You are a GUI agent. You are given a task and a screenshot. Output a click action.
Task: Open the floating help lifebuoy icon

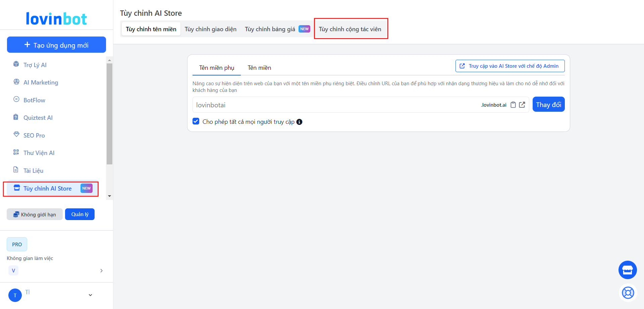(x=628, y=293)
